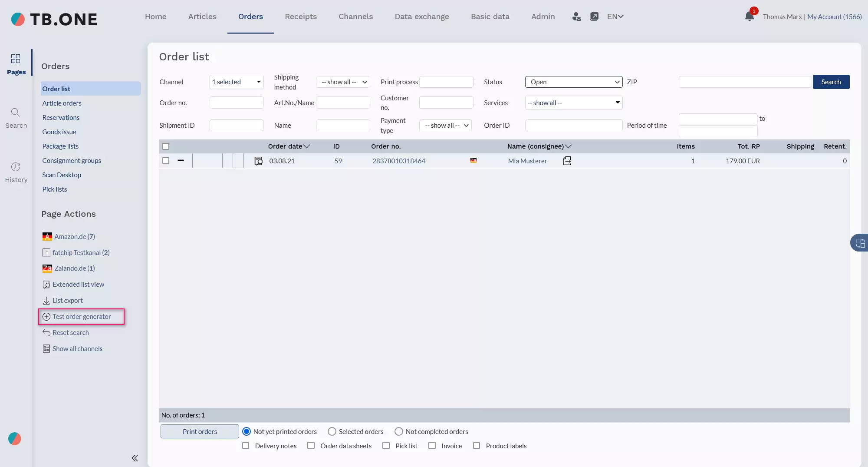Open My Account (1566) link

tap(834, 17)
